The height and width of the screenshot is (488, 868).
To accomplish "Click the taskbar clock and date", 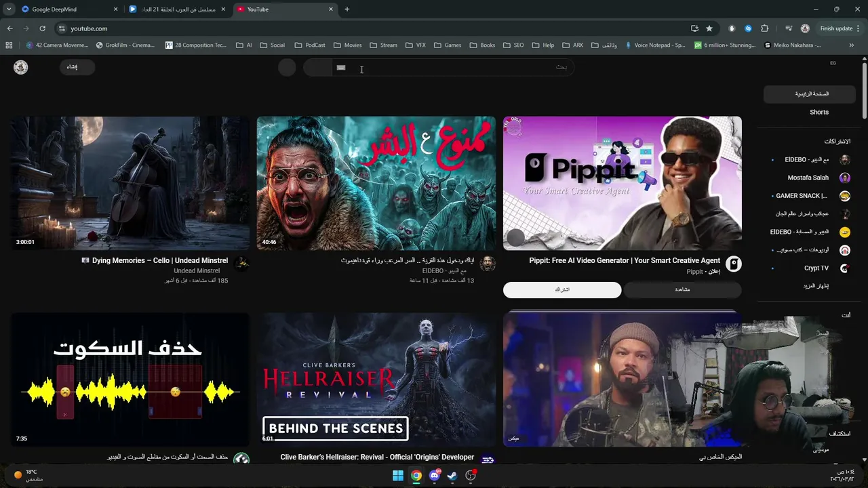I will pyautogui.click(x=842, y=476).
